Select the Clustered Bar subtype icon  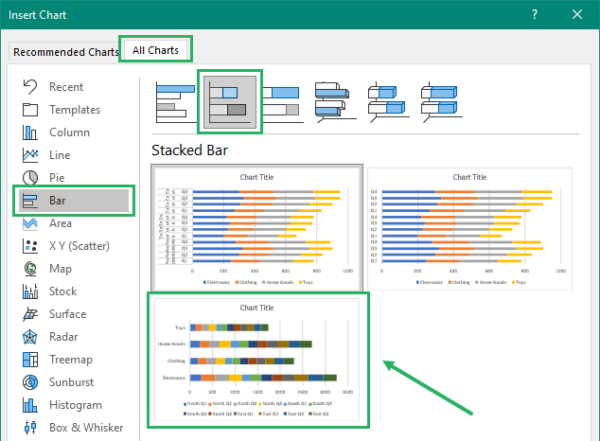tap(177, 100)
